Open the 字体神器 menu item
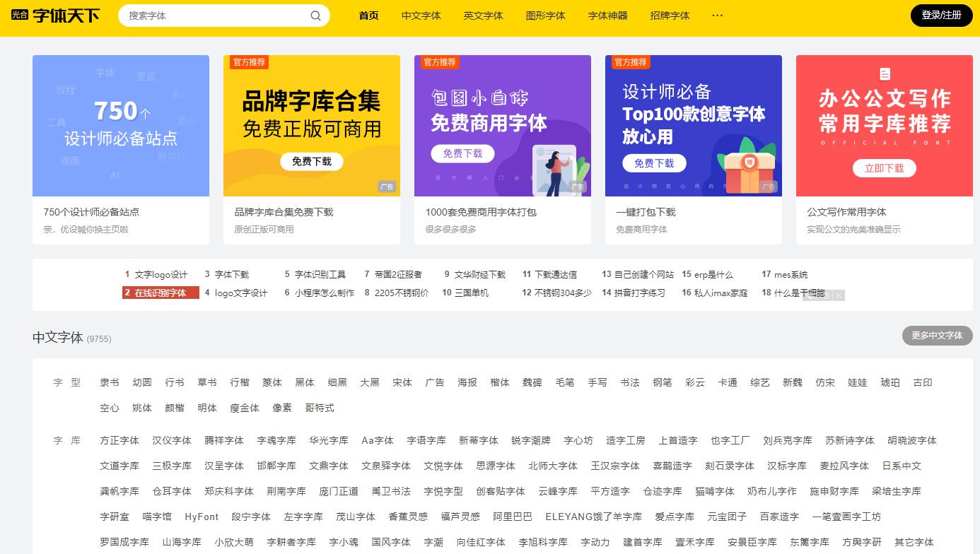The image size is (980, 554). tap(608, 16)
